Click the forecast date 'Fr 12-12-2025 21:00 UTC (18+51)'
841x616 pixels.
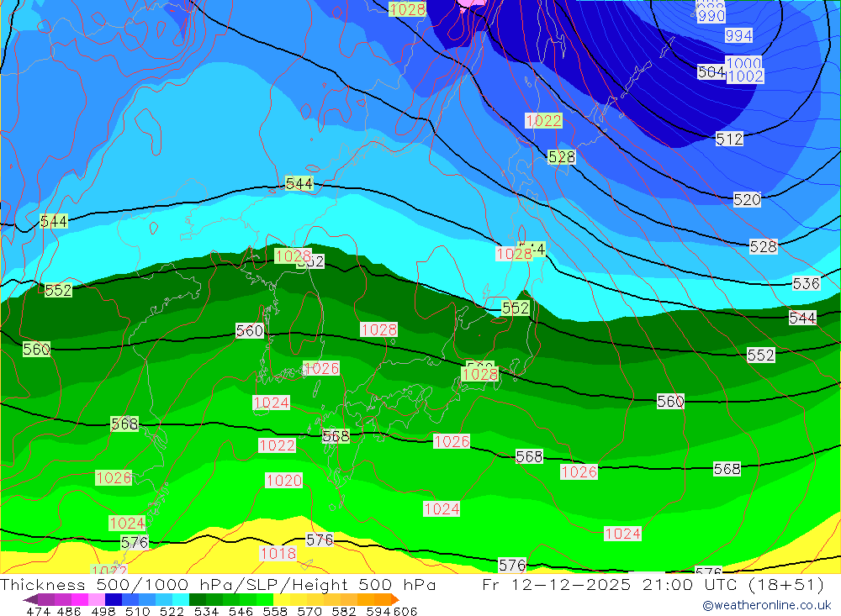tap(653, 584)
